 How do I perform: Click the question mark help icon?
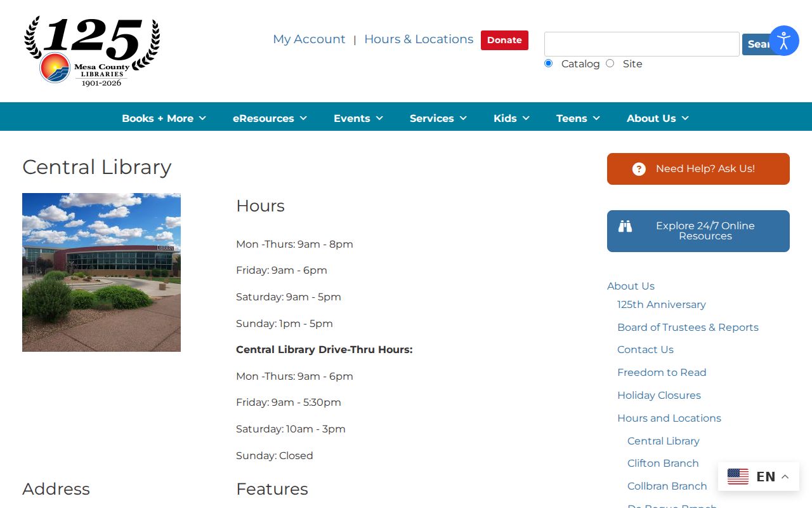click(639, 169)
